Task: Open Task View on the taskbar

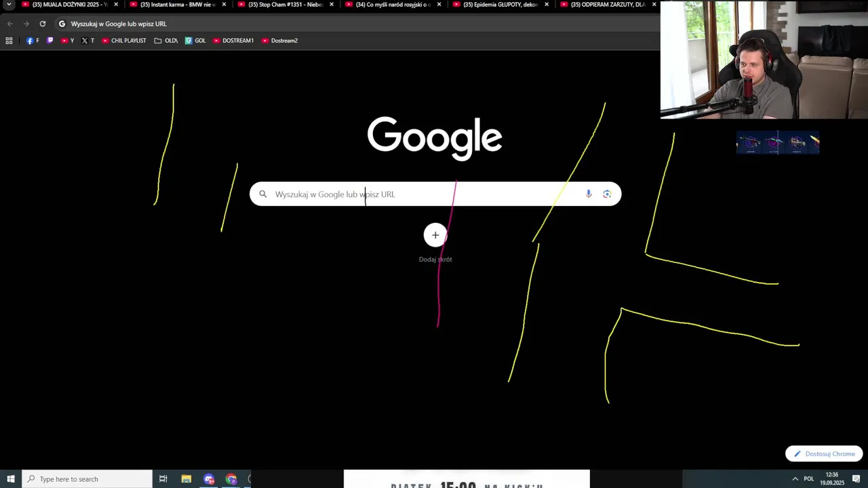Action: (163, 479)
